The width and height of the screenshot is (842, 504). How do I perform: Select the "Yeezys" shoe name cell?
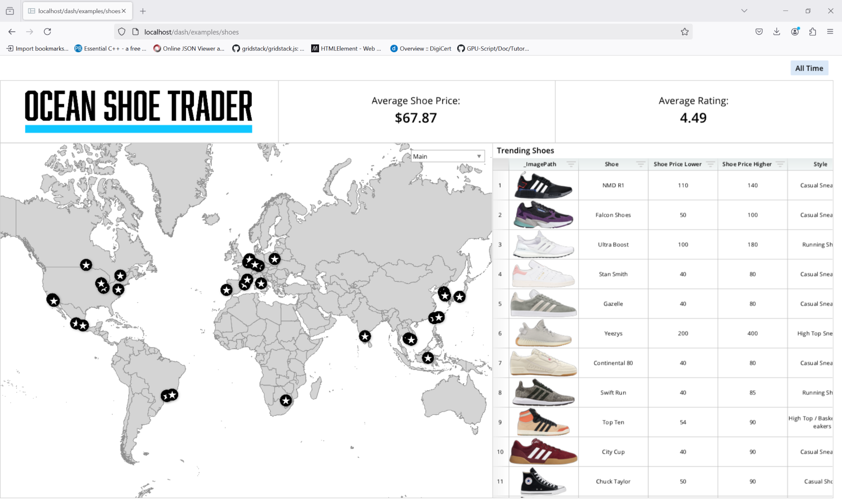pos(613,333)
